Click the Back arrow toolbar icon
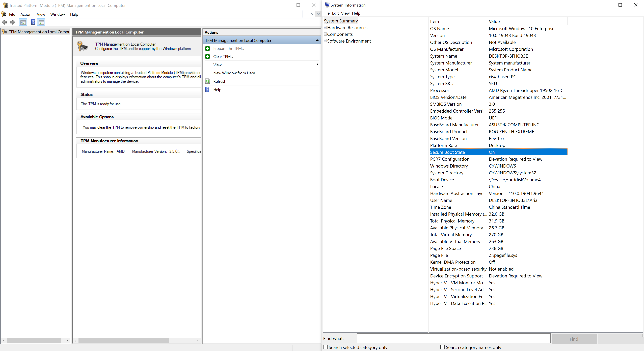 click(5, 22)
